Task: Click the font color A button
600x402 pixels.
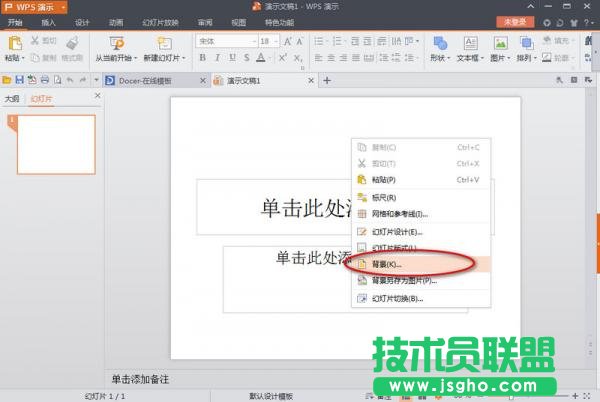Action: pyautogui.click(x=260, y=58)
